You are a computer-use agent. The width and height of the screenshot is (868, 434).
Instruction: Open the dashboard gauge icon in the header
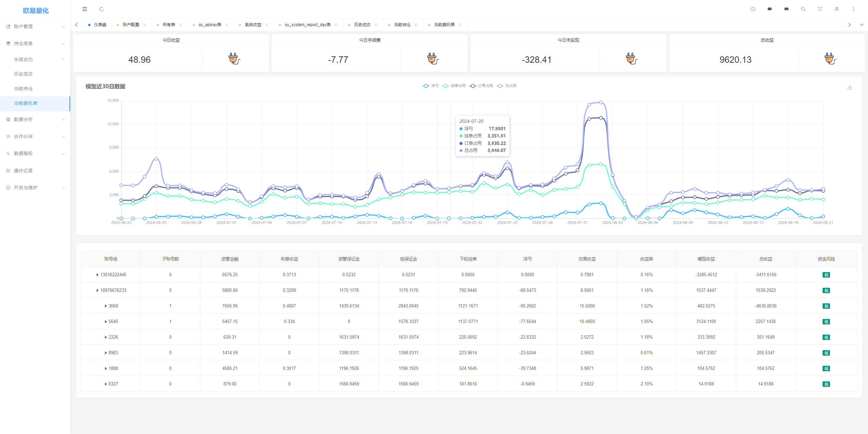(x=753, y=9)
